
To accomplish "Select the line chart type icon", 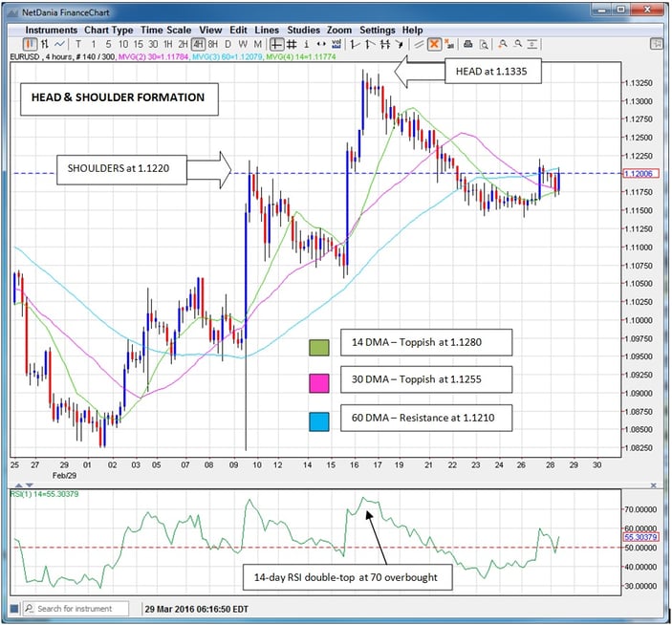I will coord(59,44).
